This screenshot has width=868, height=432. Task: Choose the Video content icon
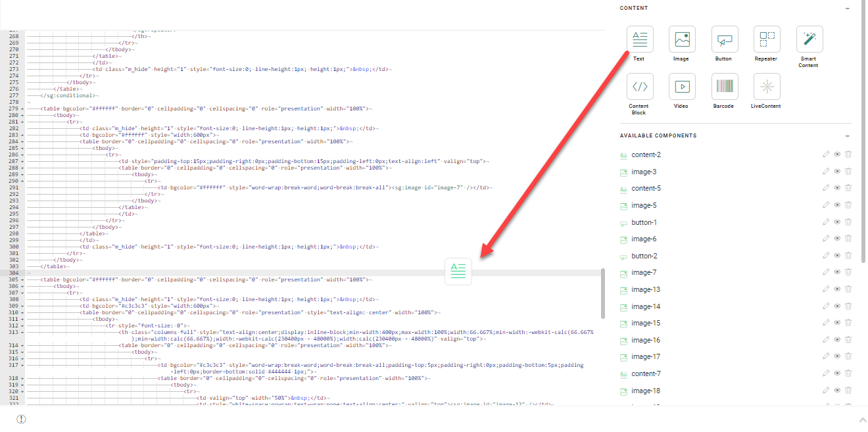tap(682, 87)
